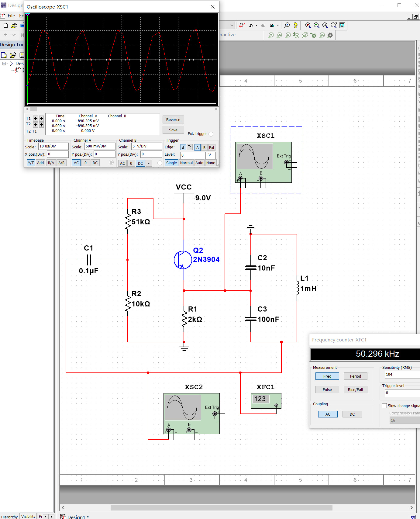The height and width of the screenshot is (519, 420).
Task: Place a voltage probe from toolbar
Action: 271,35
